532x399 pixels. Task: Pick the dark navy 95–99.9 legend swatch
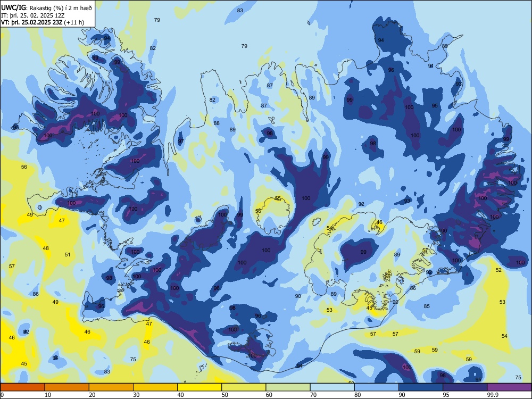tap(465, 387)
